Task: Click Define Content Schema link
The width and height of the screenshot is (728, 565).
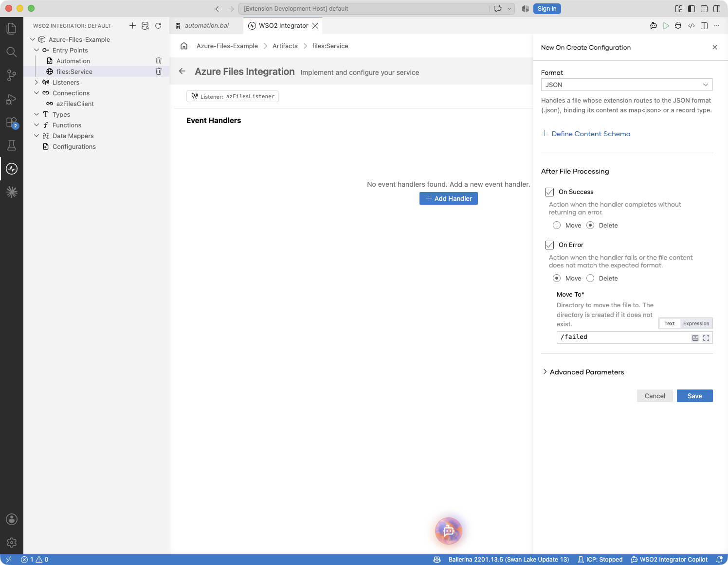Action: [586, 134]
